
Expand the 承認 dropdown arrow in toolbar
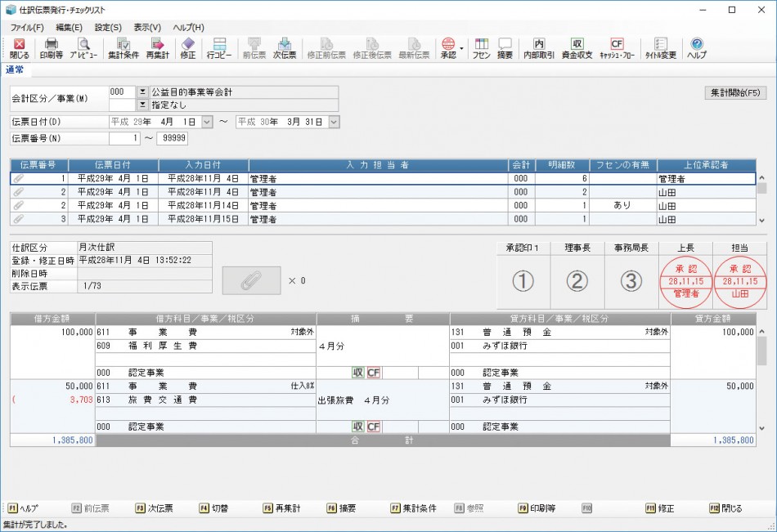462,47
